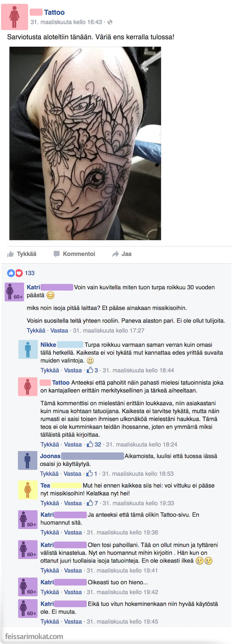Click the public globe icon next to post time
This screenshot has width=232, height=644.
click(110, 22)
